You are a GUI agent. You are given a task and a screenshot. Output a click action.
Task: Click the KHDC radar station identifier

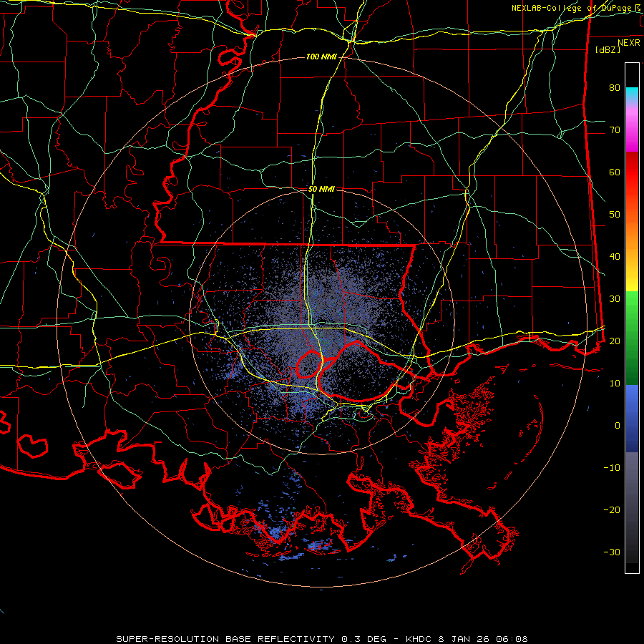419,639
